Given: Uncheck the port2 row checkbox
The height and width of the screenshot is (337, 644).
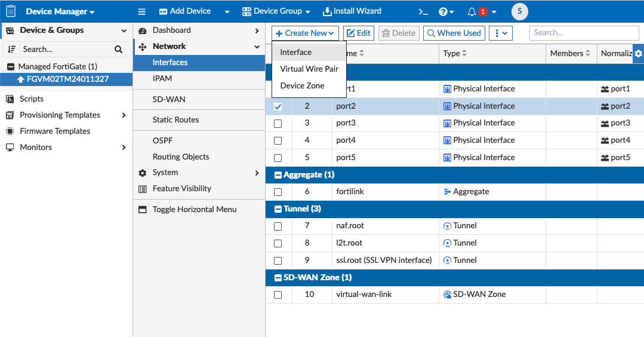Looking at the screenshot, I should [278, 106].
